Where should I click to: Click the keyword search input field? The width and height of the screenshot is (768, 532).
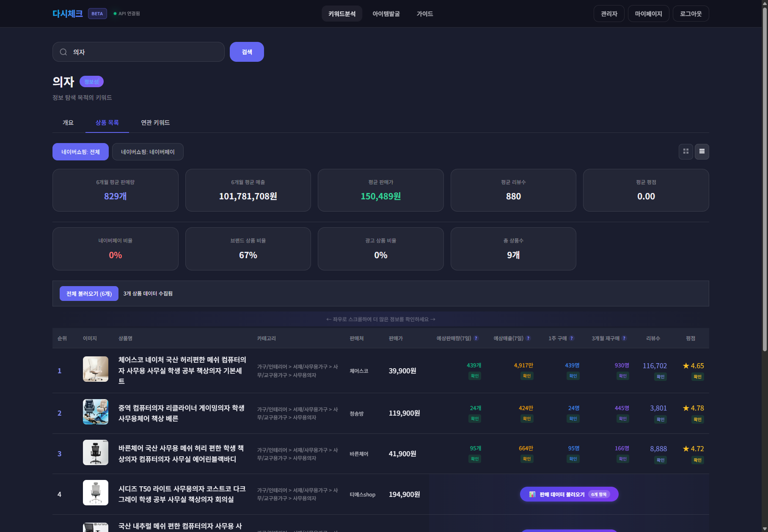[144, 52]
